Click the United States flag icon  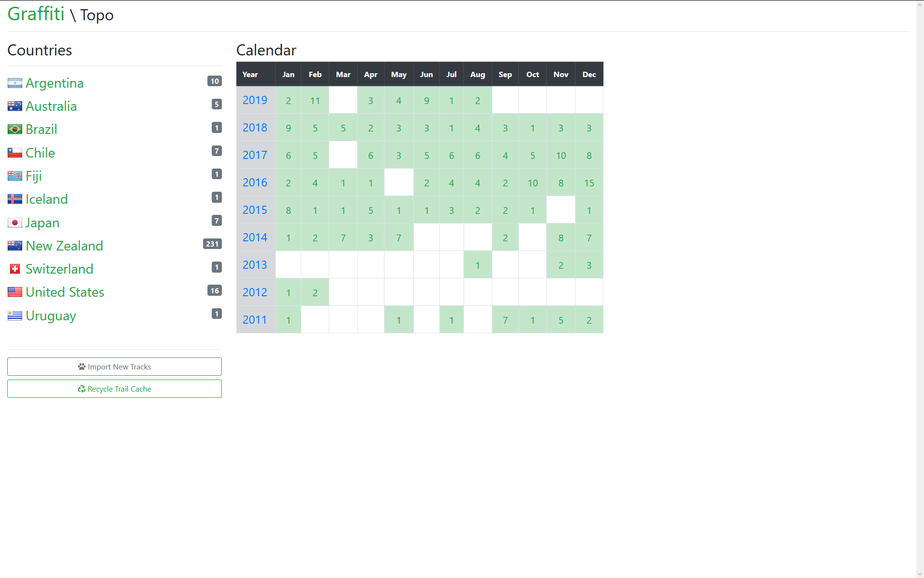pyautogui.click(x=15, y=292)
